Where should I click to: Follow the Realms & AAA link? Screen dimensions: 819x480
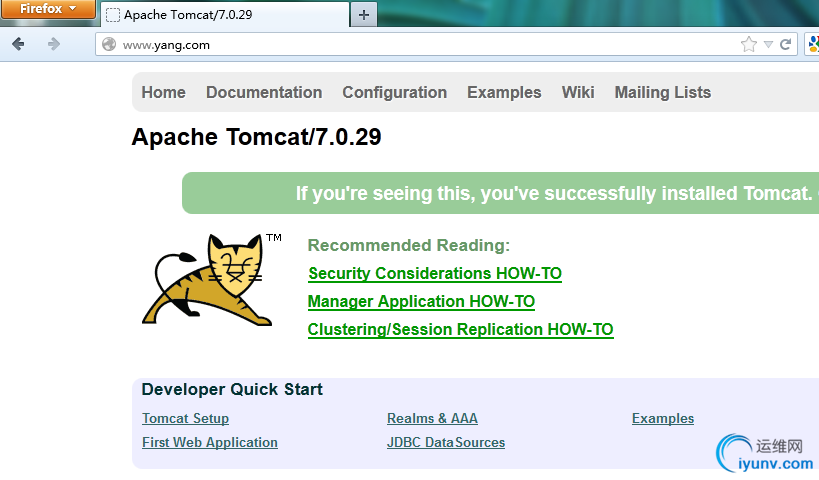coord(432,418)
